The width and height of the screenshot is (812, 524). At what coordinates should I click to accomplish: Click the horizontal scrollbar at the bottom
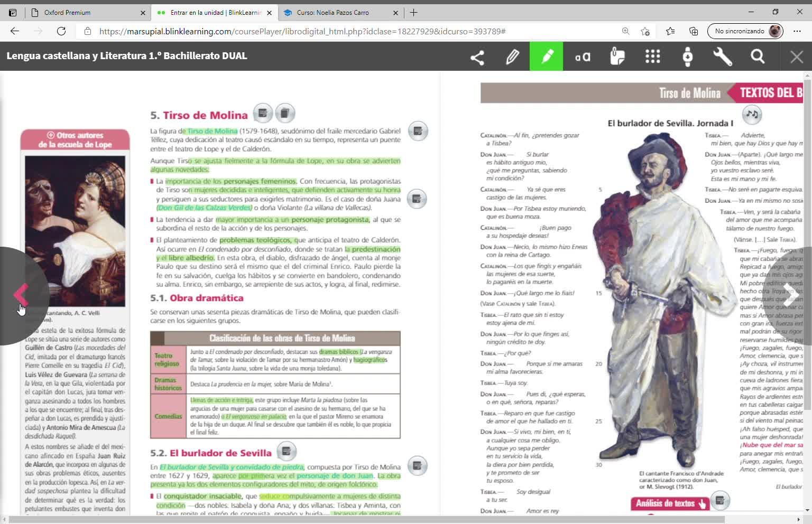point(367,520)
